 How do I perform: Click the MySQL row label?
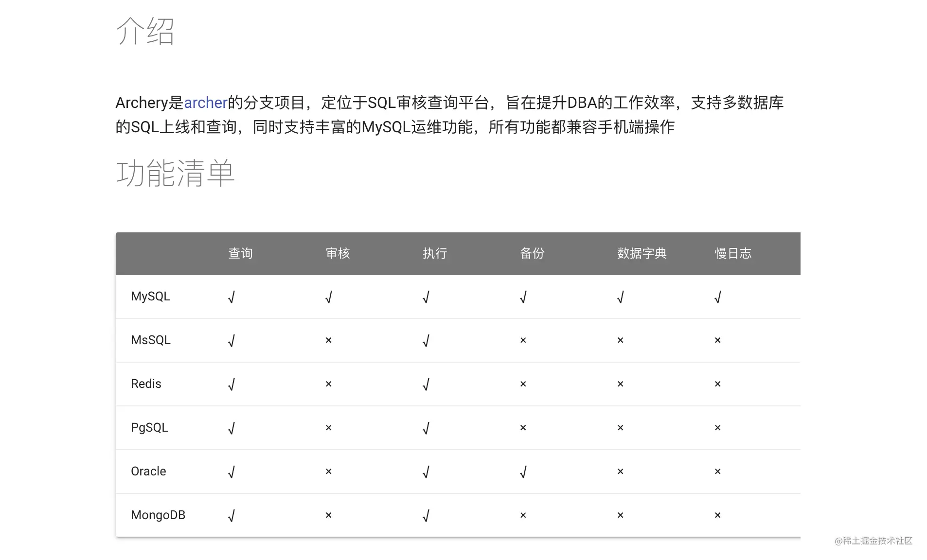[150, 297]
